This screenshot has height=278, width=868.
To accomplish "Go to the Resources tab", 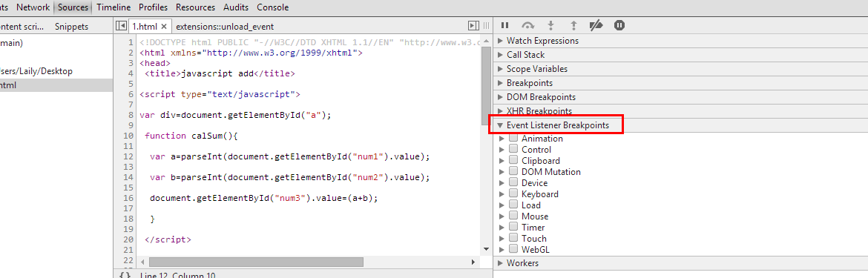I will pos(195,7).
